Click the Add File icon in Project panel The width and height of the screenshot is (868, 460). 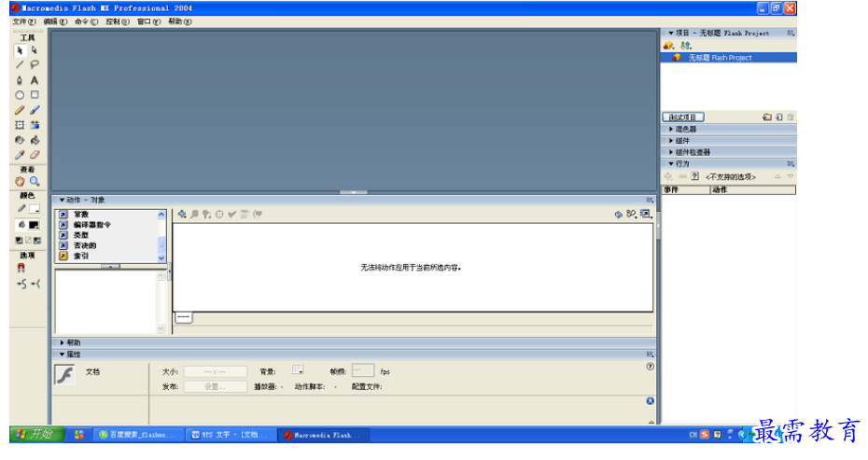click(779, 118)
